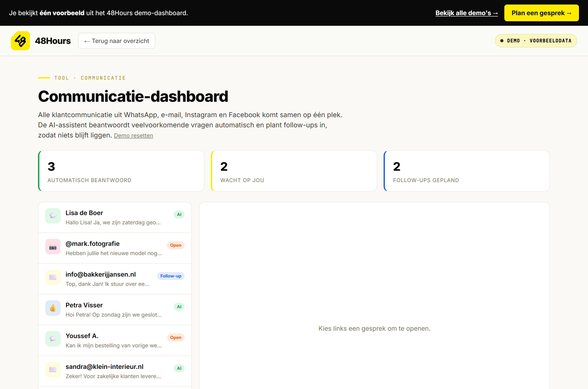Open the info@bakkerijjansen.nl conversation
588x389 pixels.
point(115,279)
